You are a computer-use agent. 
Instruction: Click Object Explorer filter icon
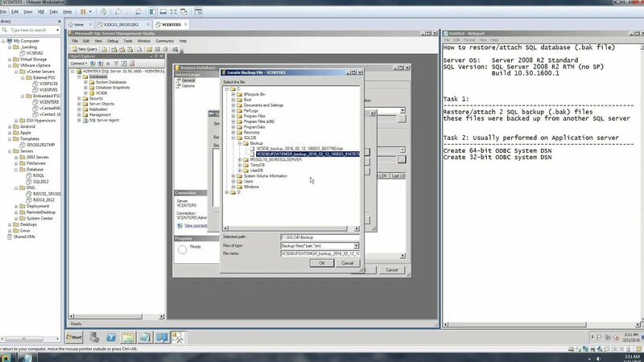[x=116, y=64]
